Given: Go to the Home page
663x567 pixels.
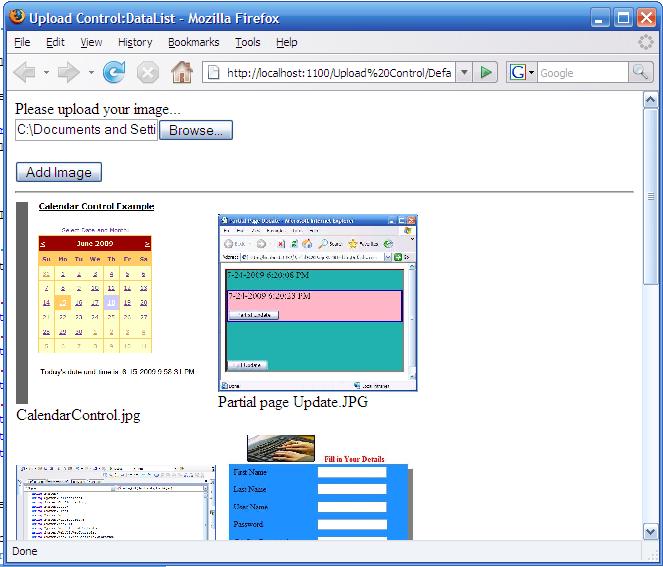Looking at the screenshot, I should pyautogui.click(x=182, y=72).
